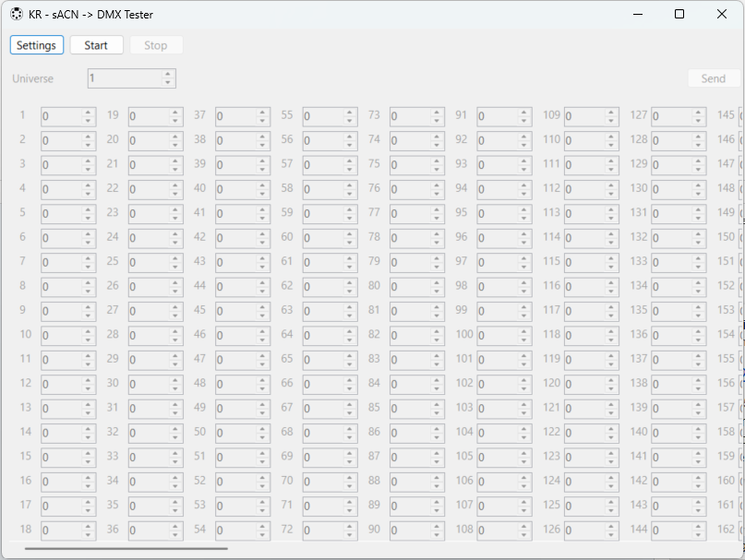
Task: Click the Send button
Action: 714,78
